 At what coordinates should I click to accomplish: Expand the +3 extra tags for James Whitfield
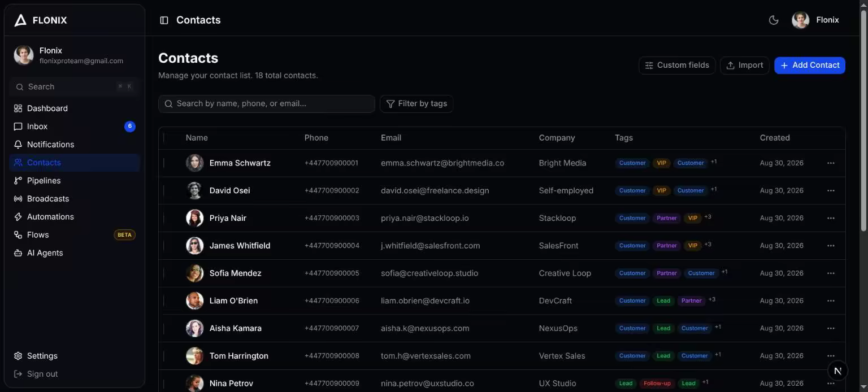708,245
